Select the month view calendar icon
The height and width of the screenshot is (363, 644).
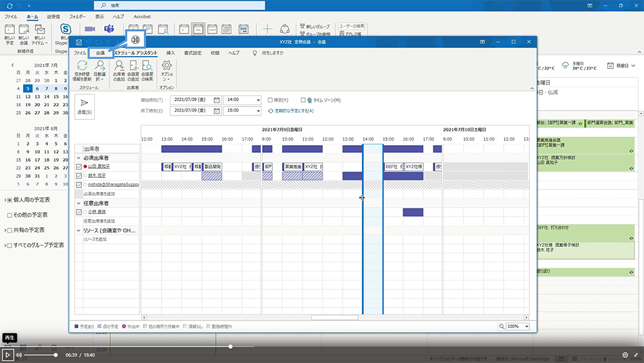pos(226,29)
